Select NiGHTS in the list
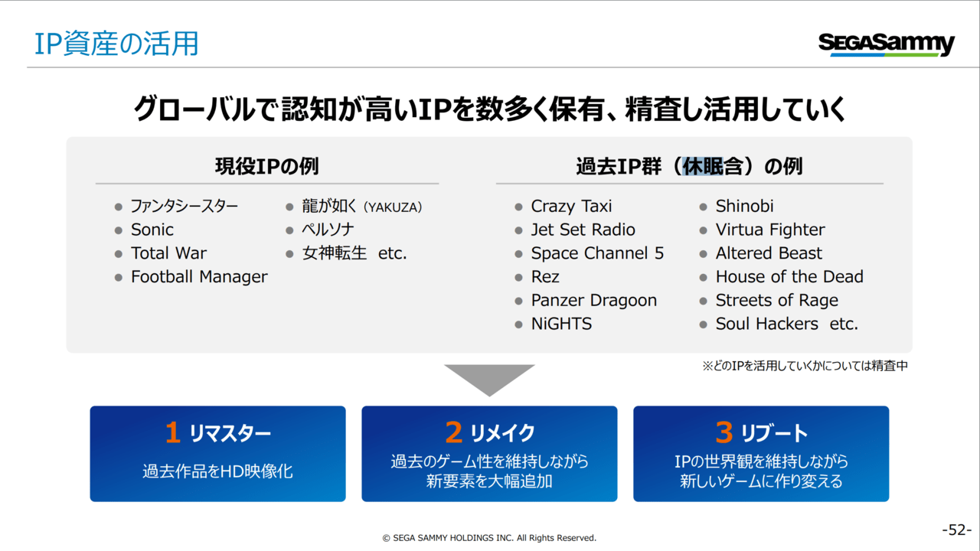The height and width of the screenshot is (551, 980). [x=561, y=324]
